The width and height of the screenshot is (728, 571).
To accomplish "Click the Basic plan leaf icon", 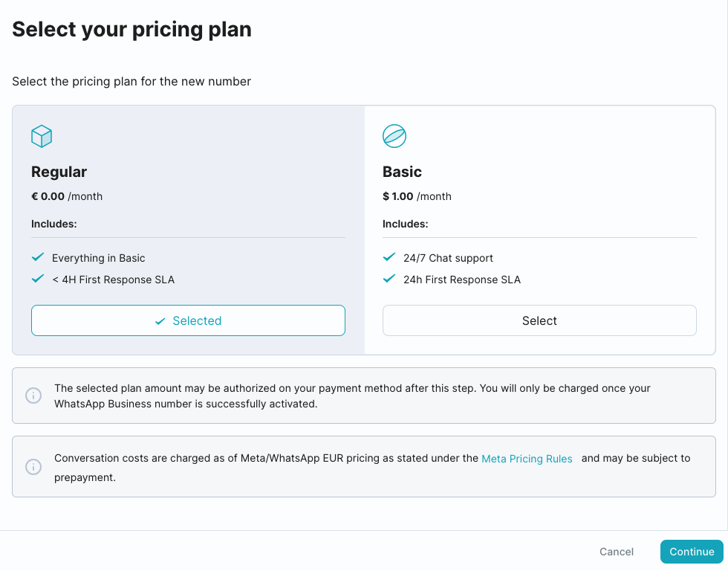I will click(394, 136).
